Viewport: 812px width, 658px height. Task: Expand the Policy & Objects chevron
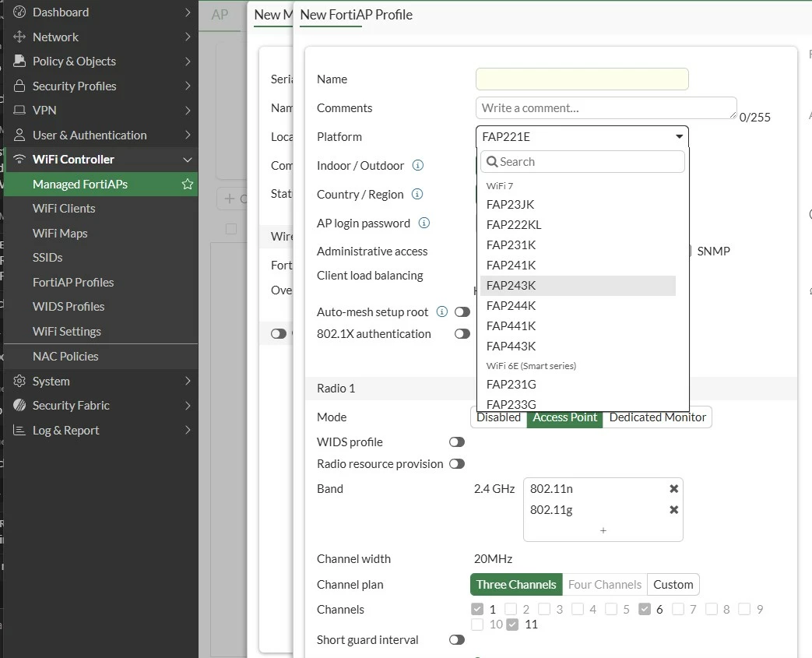tap(188, 62)
